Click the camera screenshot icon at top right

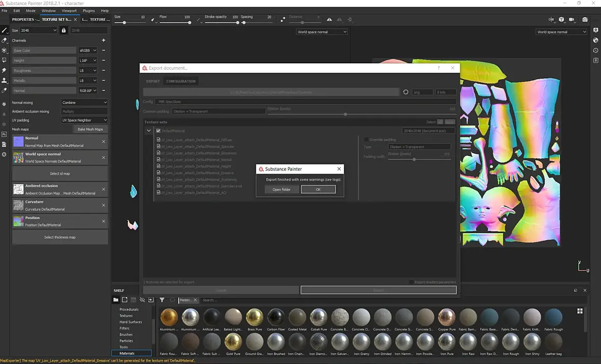pyautogui.click(x=585, y=19)
